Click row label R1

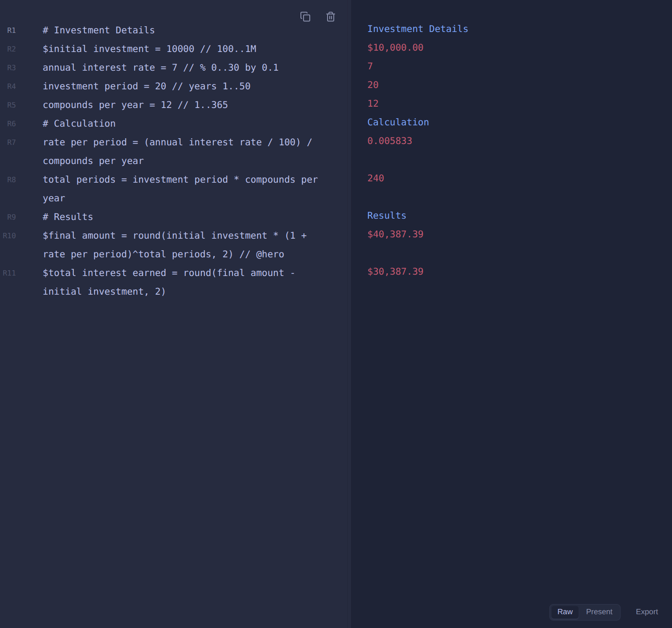tap(12, 30)
